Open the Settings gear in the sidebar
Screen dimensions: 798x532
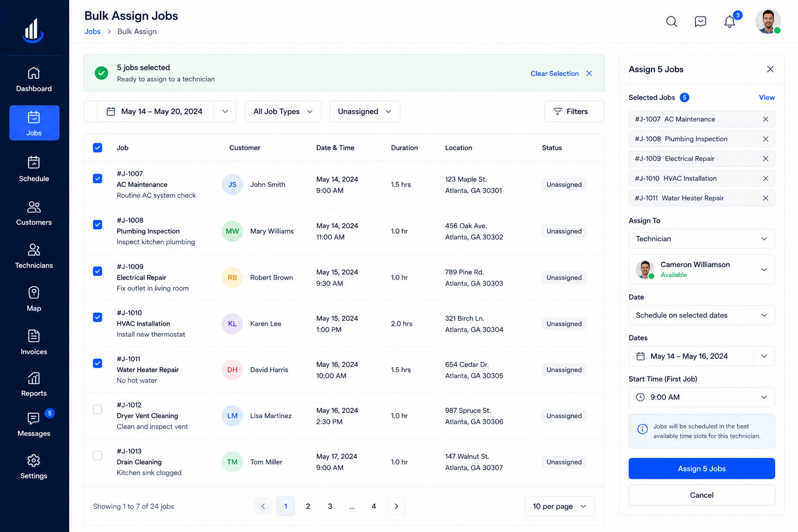tap(34, 460)
